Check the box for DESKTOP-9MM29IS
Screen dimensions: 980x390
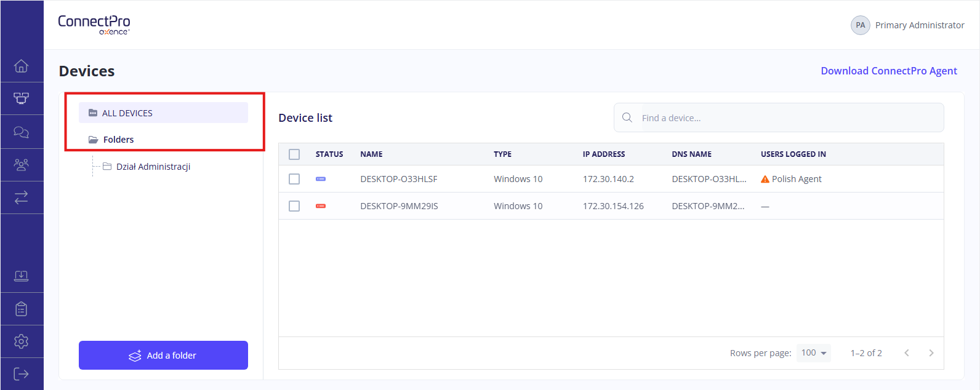tap(294, 206)
